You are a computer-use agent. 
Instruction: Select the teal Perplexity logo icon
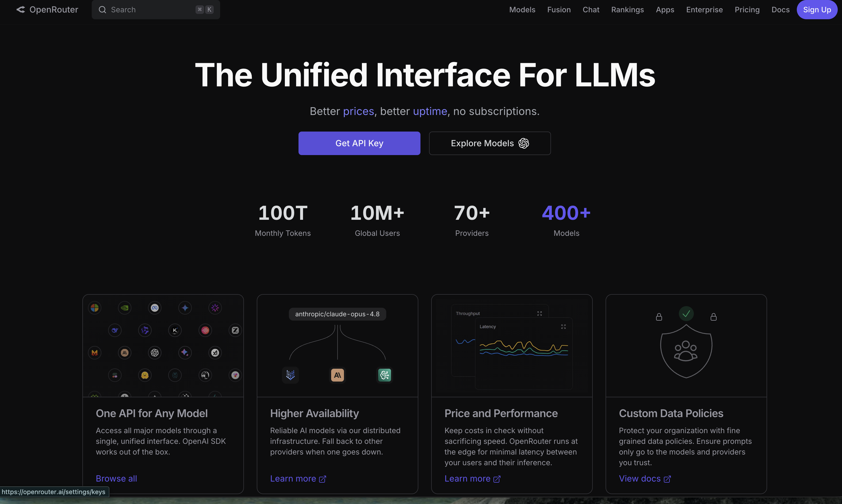175,375
